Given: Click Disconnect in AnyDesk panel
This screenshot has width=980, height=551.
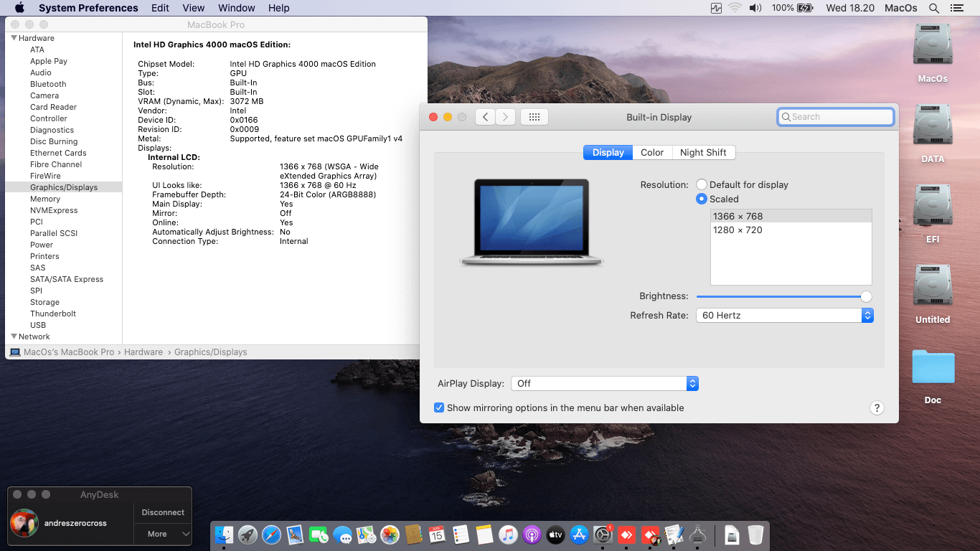Looking at the screenshot, I should (x=163, y=512).
